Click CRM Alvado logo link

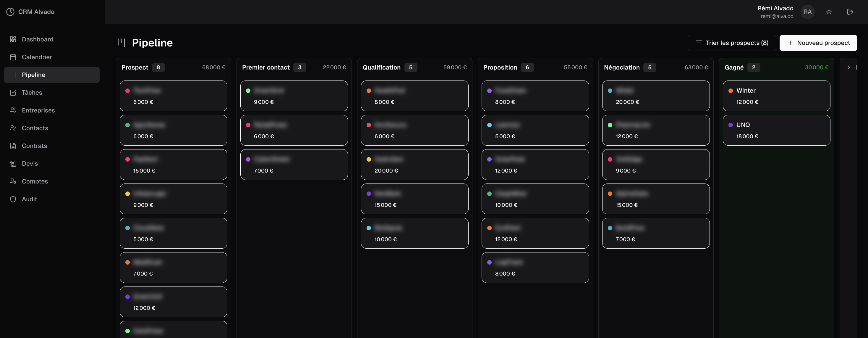pos(31,12)
